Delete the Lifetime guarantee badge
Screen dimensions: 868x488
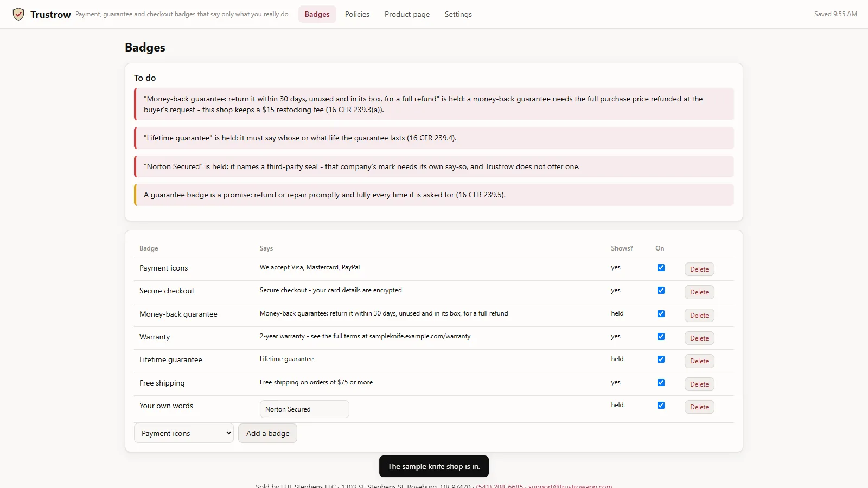[699, 361]
